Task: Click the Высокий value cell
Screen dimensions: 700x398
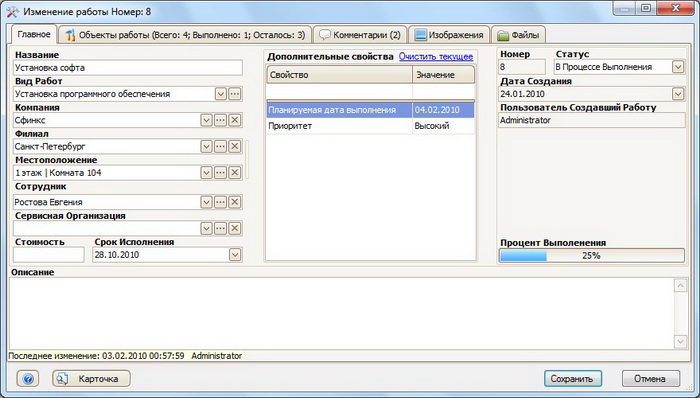Action: 443,126
